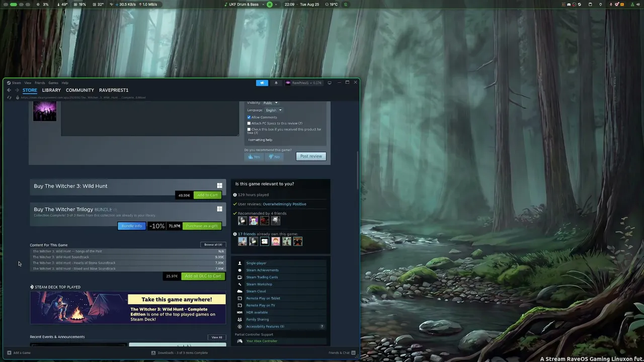Switch to the COMMUNITY tab
The height and width of the screenshot is (362, 644).
coord(80,90)
